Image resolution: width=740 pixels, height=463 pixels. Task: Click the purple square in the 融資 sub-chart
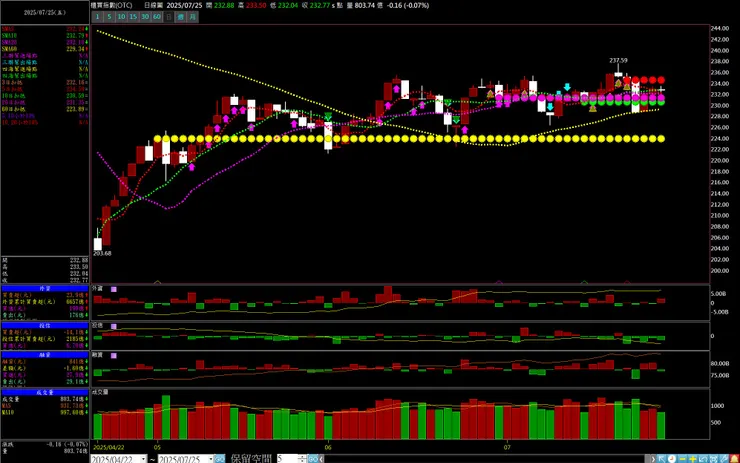pos(114,356)
